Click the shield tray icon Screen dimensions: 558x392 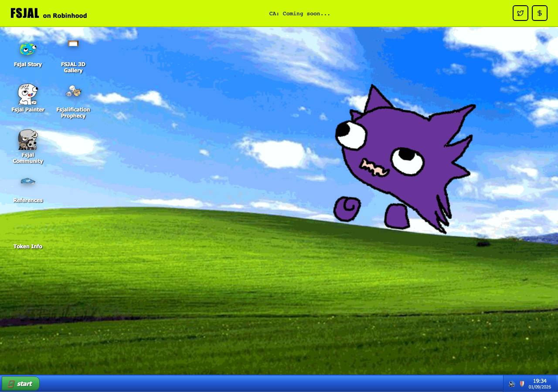pos(522,384)
